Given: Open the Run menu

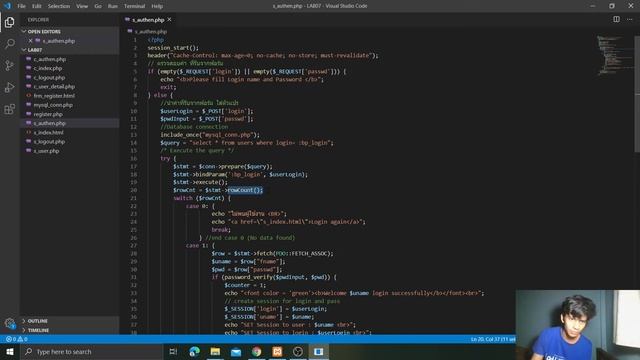Looking at the screenshot, I should coord(113,6).
